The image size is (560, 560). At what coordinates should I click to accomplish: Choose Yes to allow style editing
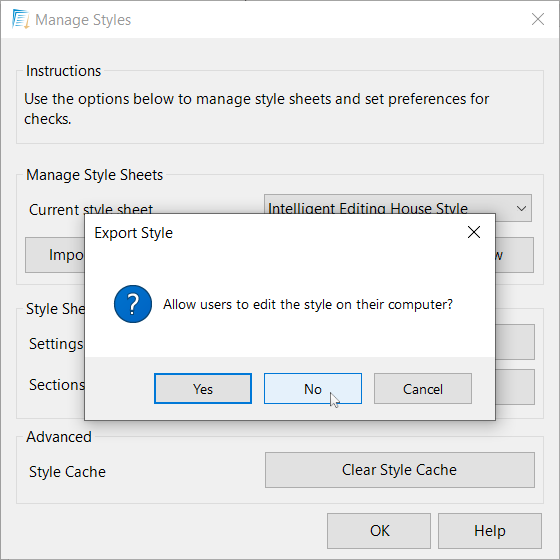(x=203, y=389)
